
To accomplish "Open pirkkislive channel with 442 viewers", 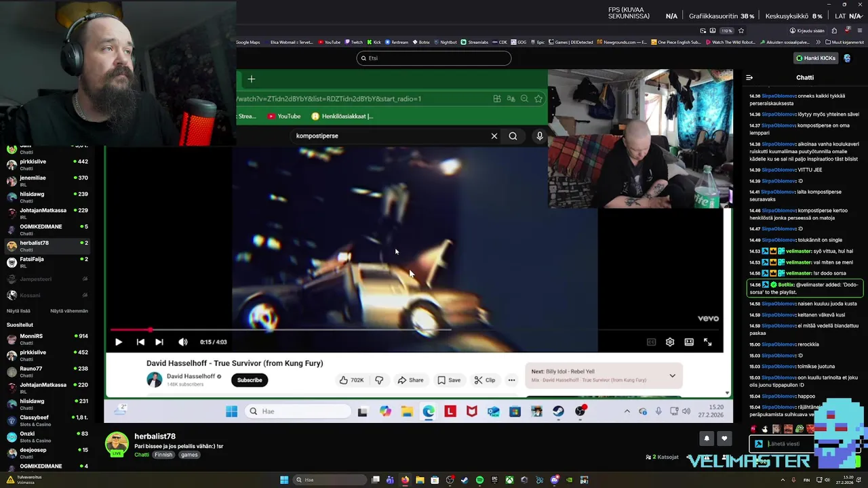I will point(47,165).
